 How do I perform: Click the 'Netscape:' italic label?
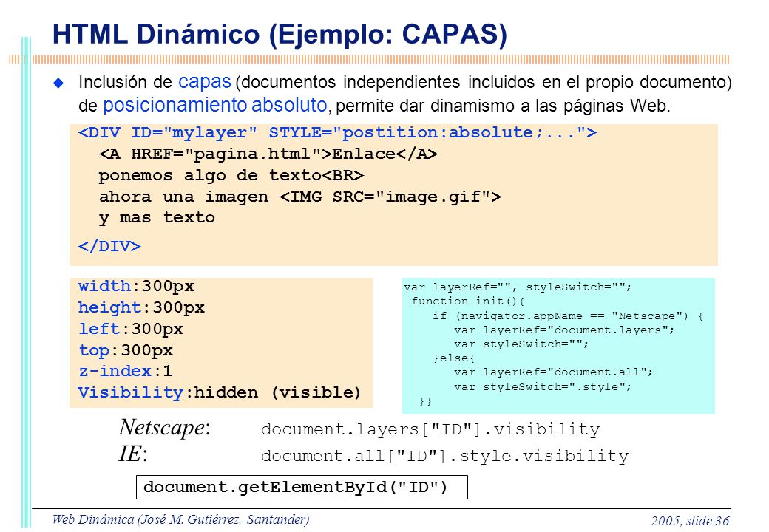(165, 427)
